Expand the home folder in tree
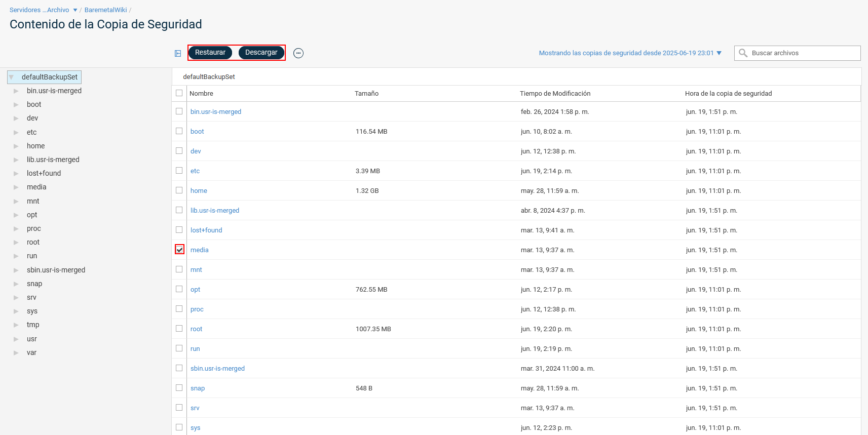Image resolution: width=868 pixels, height=435 pixels. 16,146
